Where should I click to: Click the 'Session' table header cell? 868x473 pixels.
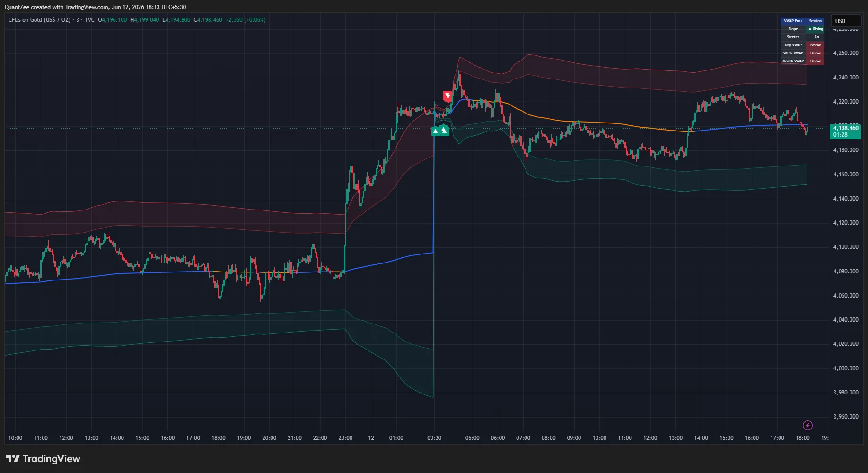point(815,21)
